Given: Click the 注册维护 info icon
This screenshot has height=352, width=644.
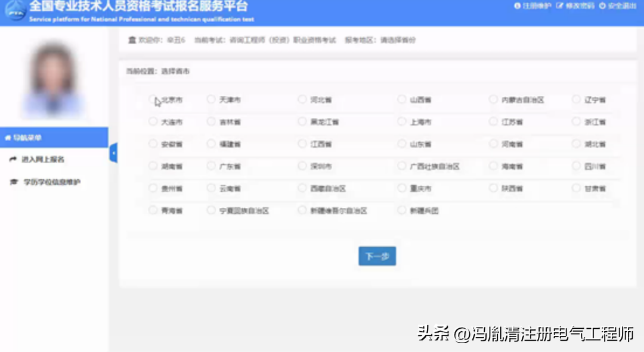Looking at the screenshot, I should click(518, 6).
